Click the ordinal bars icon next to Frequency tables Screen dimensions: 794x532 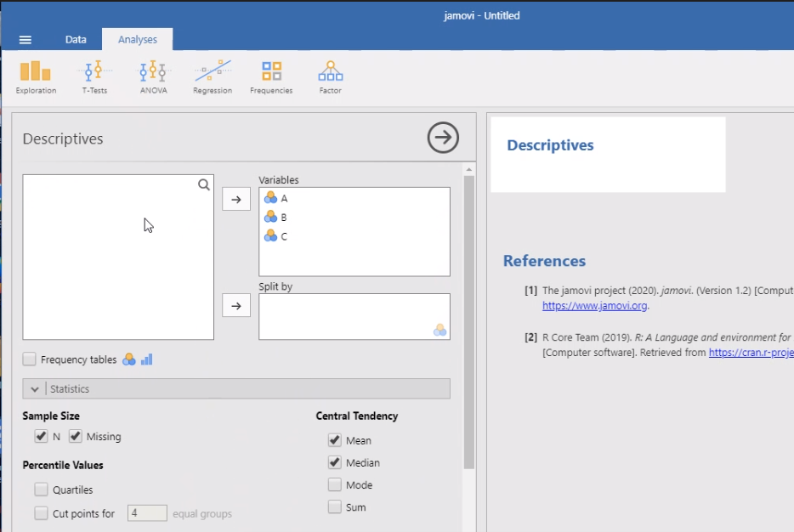(147, 359)
